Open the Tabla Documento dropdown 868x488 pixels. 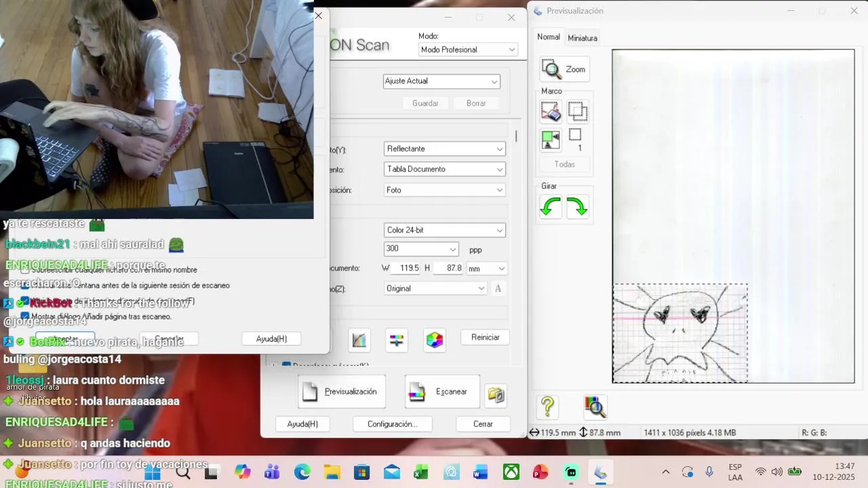click(445, 169)
